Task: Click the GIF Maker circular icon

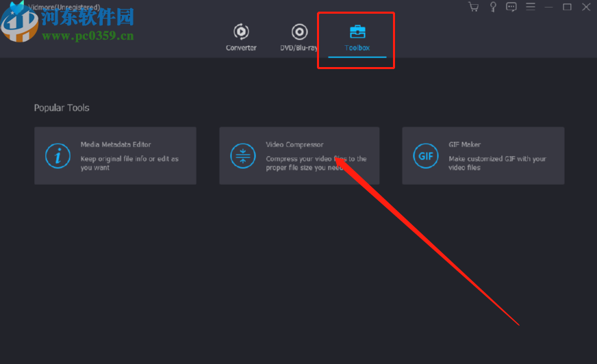Action: tap(426, 156)
